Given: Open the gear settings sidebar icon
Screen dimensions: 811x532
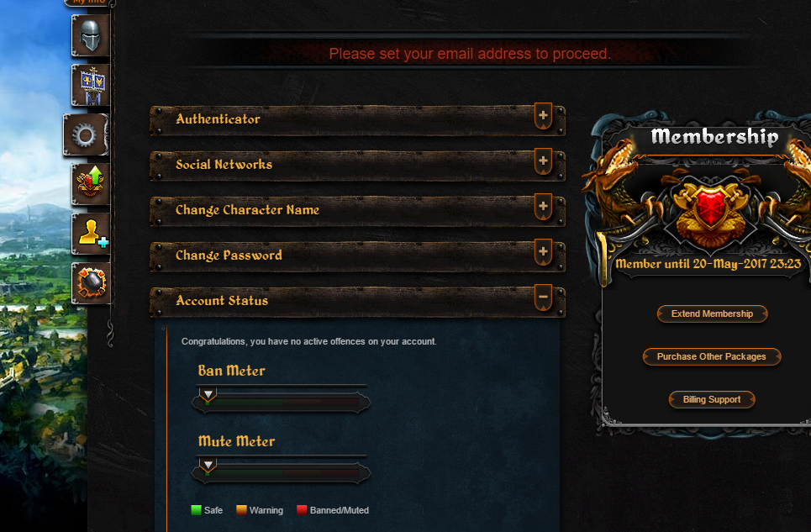Looking at the screenshot, I should pos(86,135).
